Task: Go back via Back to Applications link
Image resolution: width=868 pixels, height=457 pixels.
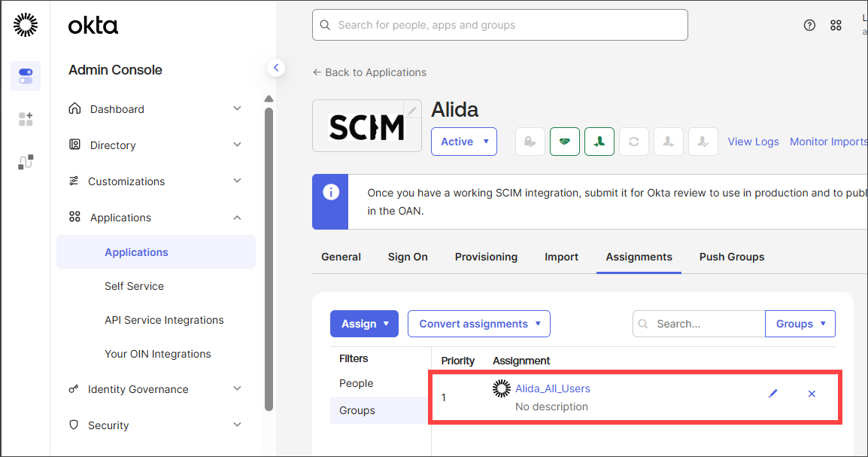Action: coord(370,72)
